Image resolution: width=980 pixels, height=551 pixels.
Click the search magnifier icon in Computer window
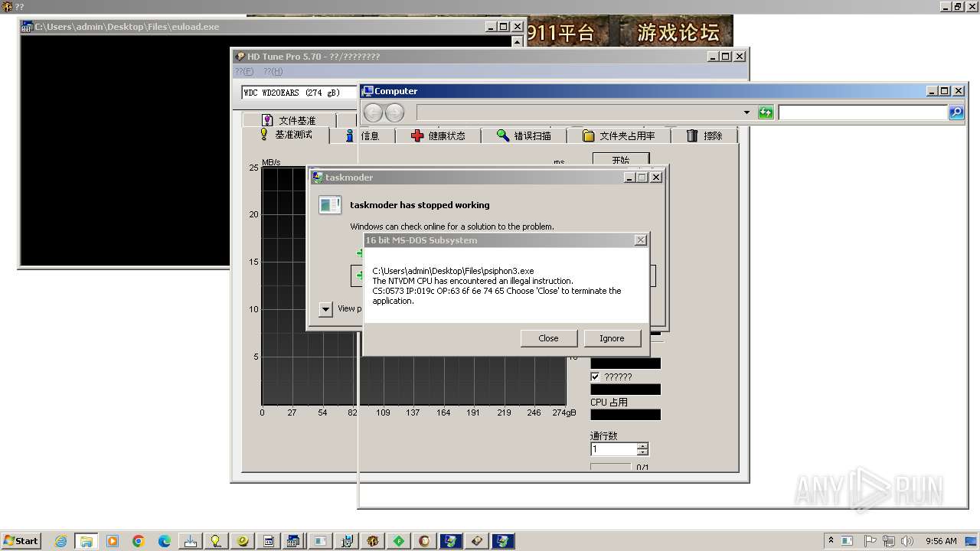(956, 112)
